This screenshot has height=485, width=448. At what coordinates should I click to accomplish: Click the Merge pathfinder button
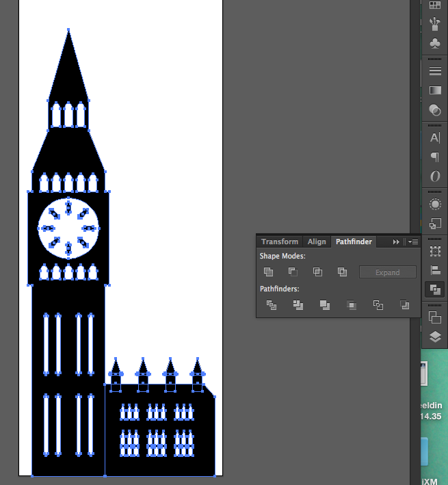(x=325, y=305)
